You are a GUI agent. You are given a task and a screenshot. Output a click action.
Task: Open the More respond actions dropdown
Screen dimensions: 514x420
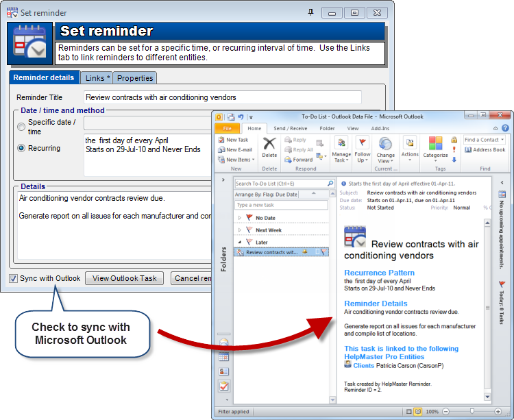(321, 156)
